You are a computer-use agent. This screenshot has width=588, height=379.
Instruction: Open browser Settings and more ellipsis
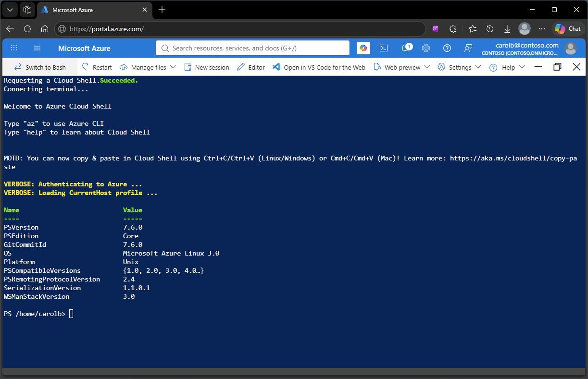pos(542,29)
